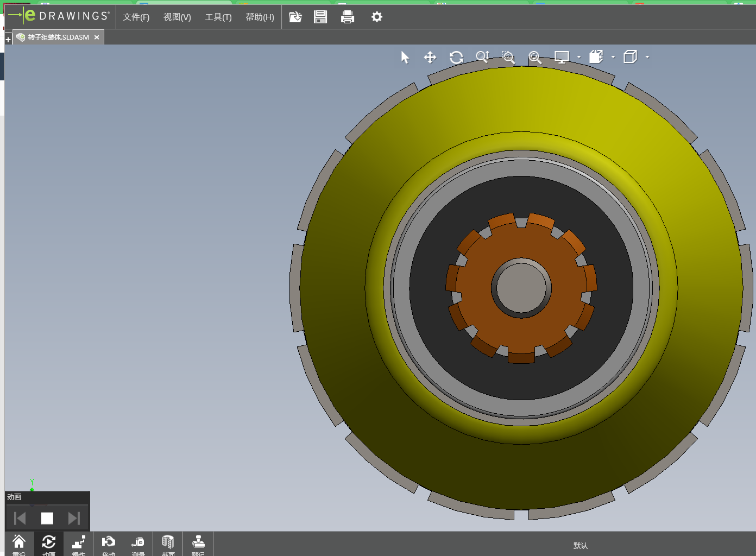Viewport: 756px width, 556px height.
Task: Click the Move components (移动) tool
Action: 108,544
